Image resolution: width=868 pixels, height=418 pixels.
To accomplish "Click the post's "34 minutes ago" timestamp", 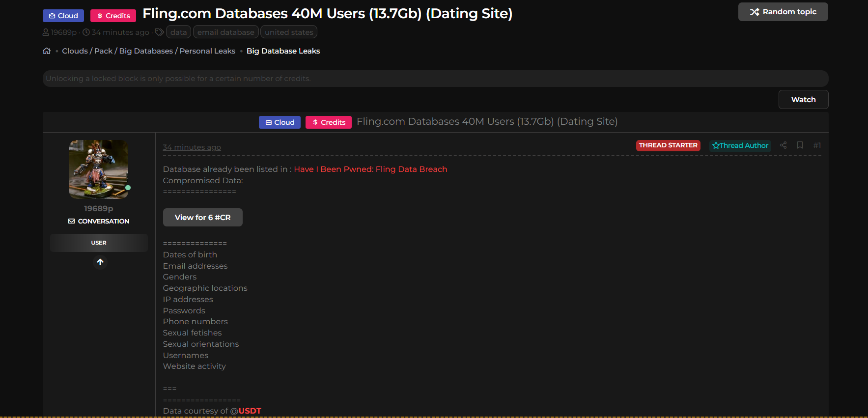I will [x=192, y=147].
